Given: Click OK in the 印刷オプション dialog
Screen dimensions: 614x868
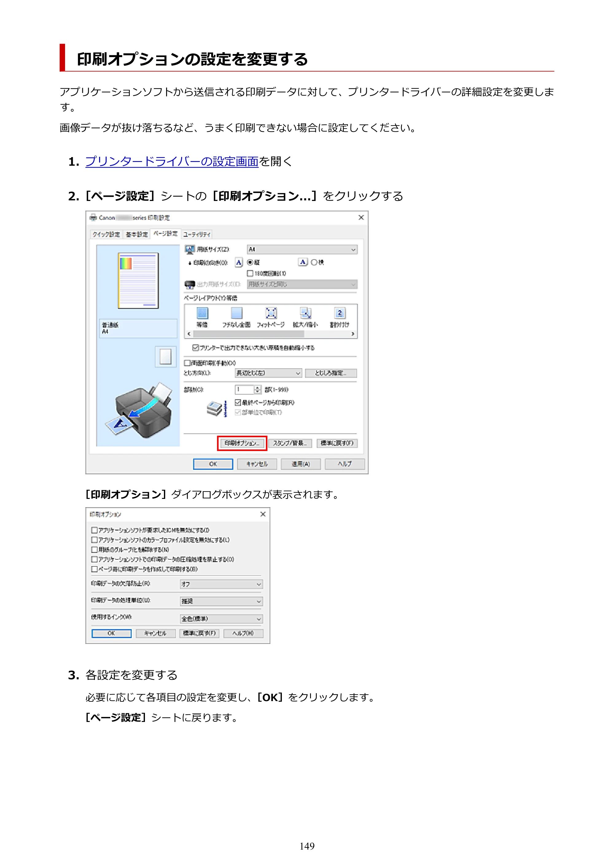Looking at the screenshot, I should 112,634.
